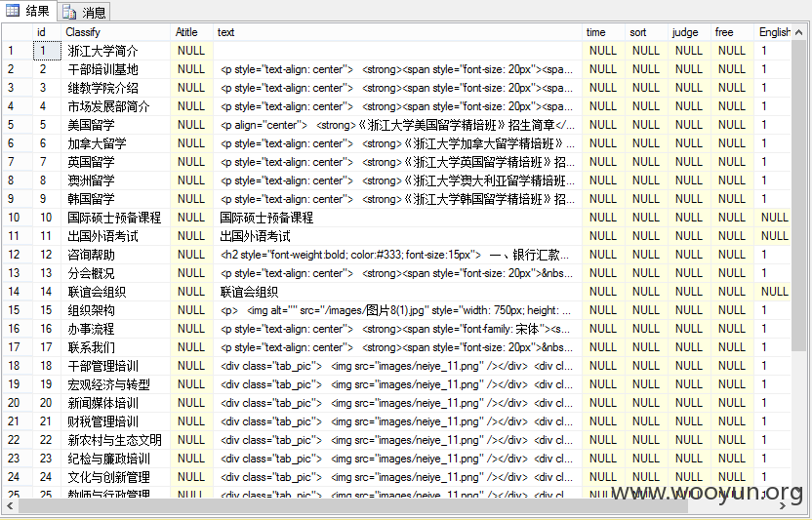Click the cell 文化与创新管理
Viewport: 812px width, 520px height.
pos(115,477)
